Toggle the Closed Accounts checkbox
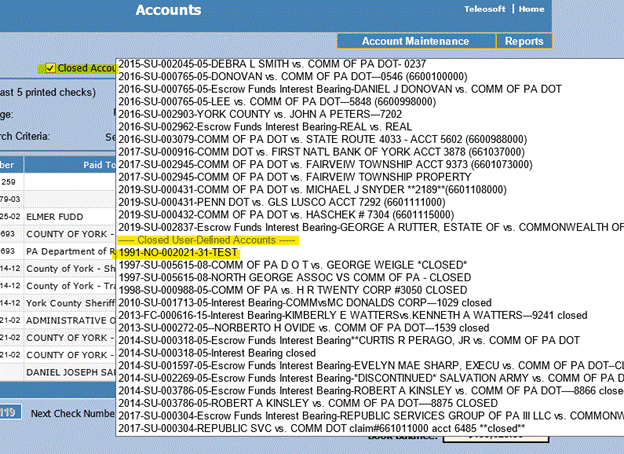The height and width of the screenshot is (454, 624). (x=50, y=68)
